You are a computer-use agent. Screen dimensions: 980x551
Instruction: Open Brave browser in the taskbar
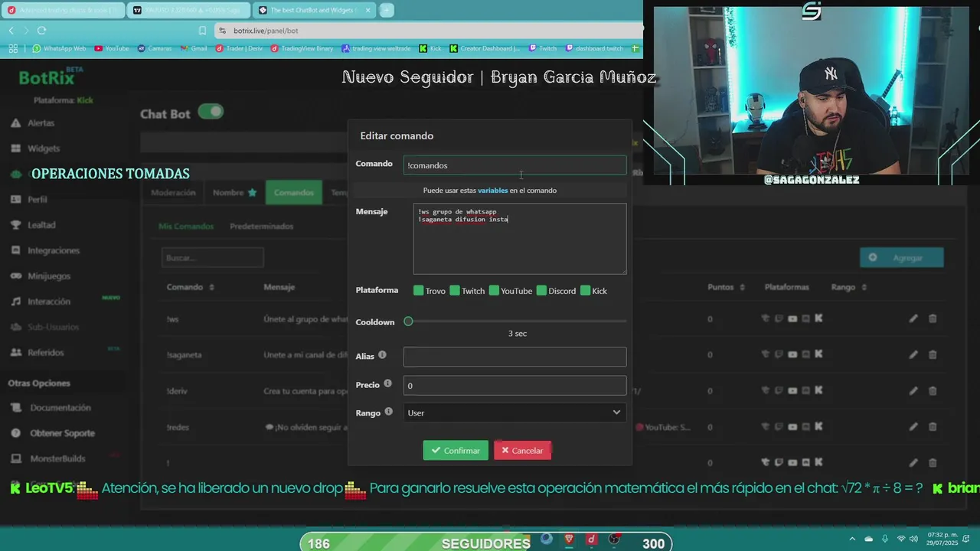point(569,540)
